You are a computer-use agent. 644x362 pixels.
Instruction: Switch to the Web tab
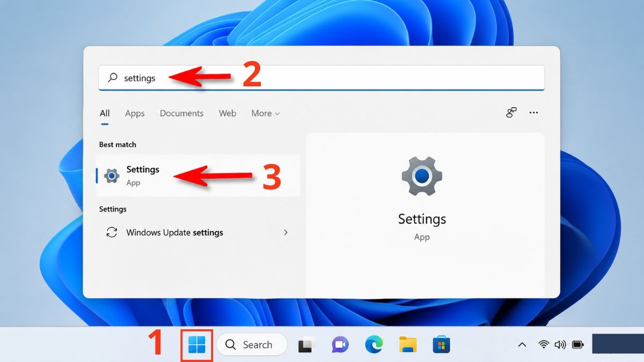pyautogui.click(x=228, y=113)
